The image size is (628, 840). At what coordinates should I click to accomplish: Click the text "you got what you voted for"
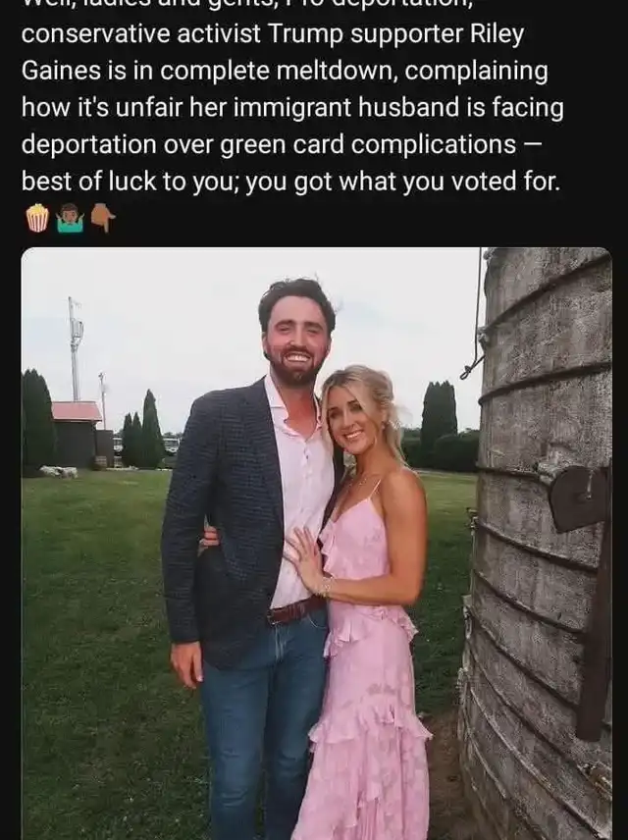pos(402,182)
